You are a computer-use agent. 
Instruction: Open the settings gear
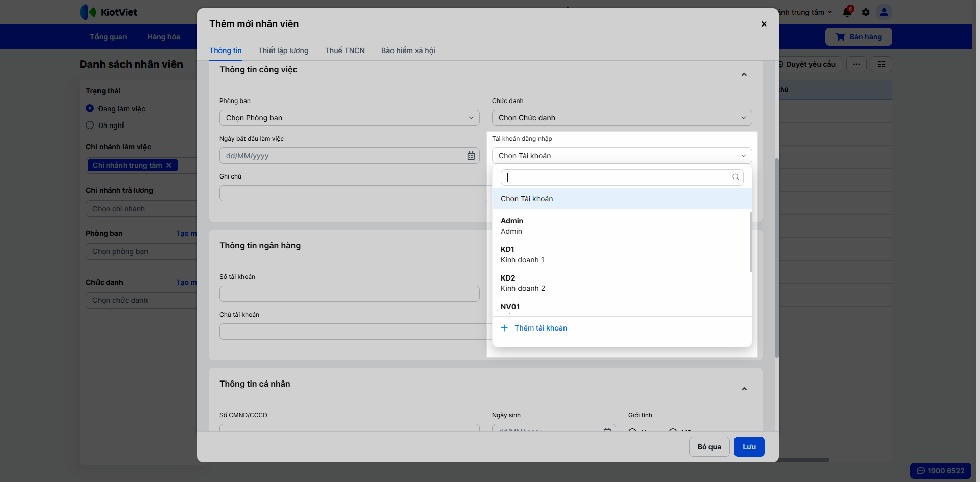click(x=866, y=12)
